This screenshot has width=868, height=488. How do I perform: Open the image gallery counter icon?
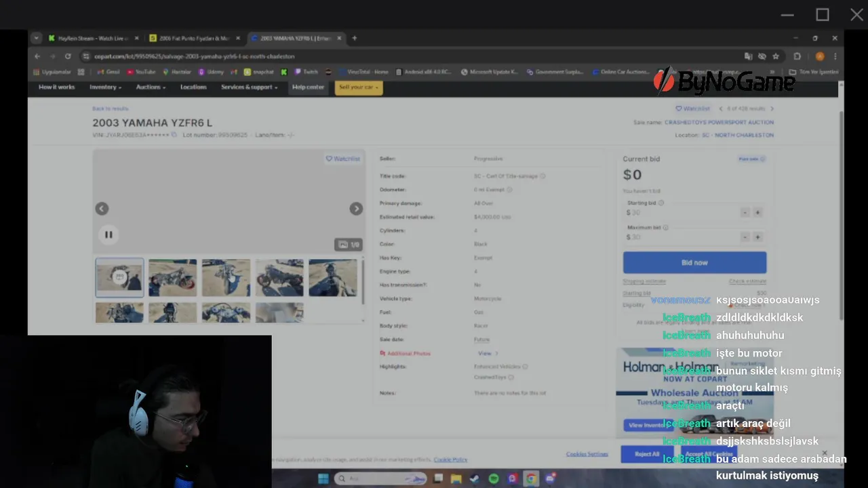click(x=349, y=245)
